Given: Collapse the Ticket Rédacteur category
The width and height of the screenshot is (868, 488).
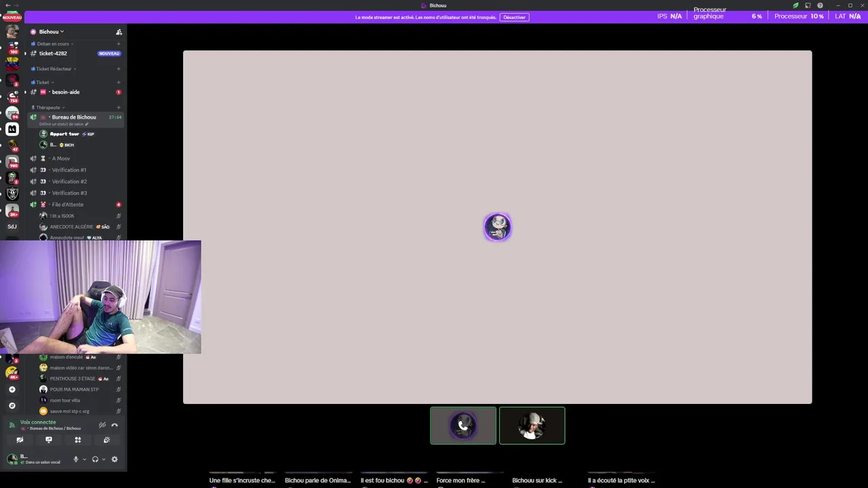Looking at the screenshot, I should click(54, 69).
